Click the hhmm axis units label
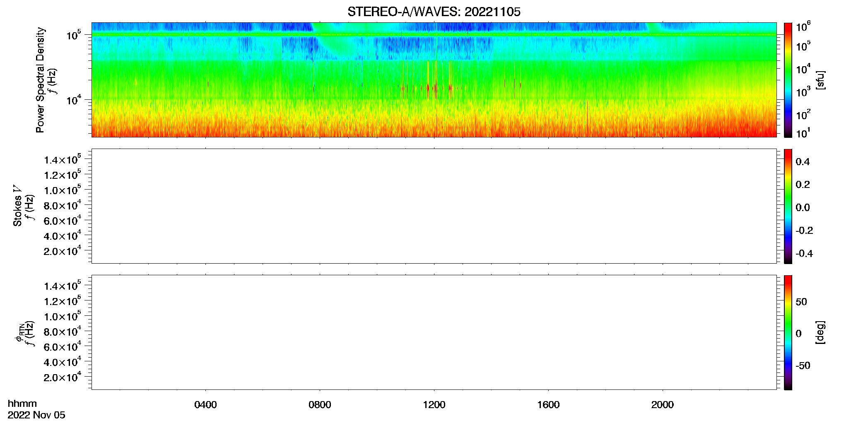The image size is (868, 447). click(22, 404)
